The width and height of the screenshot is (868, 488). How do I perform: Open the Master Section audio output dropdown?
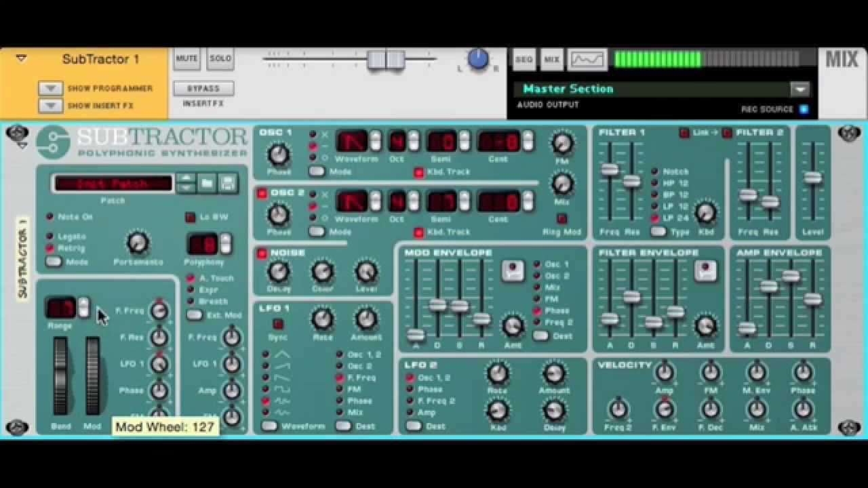pos(800,89)
